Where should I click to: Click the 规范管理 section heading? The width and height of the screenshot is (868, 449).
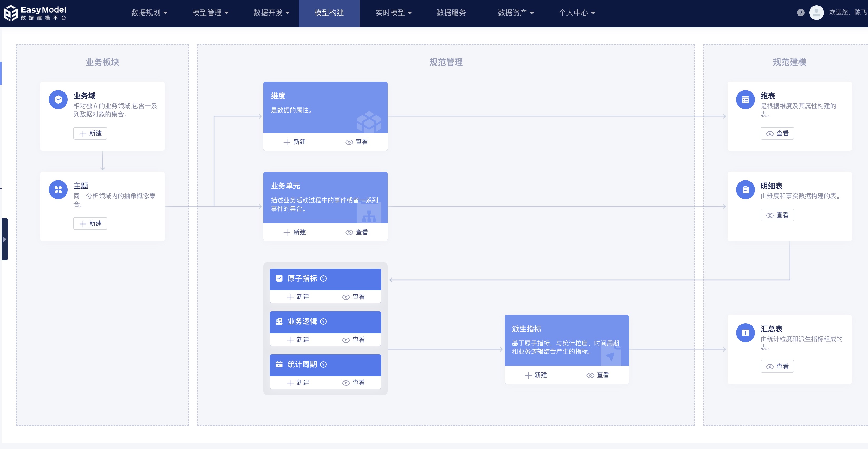coord(446,62)
